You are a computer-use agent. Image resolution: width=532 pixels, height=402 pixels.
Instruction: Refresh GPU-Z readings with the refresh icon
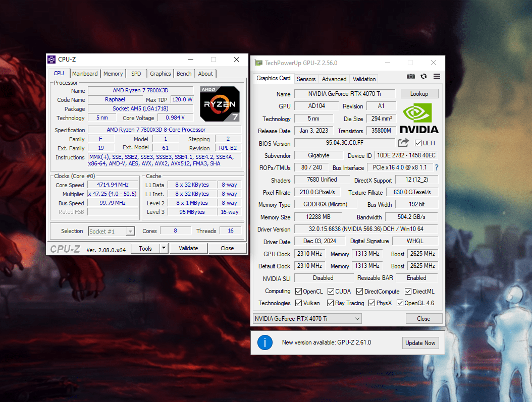pos(424,76)
